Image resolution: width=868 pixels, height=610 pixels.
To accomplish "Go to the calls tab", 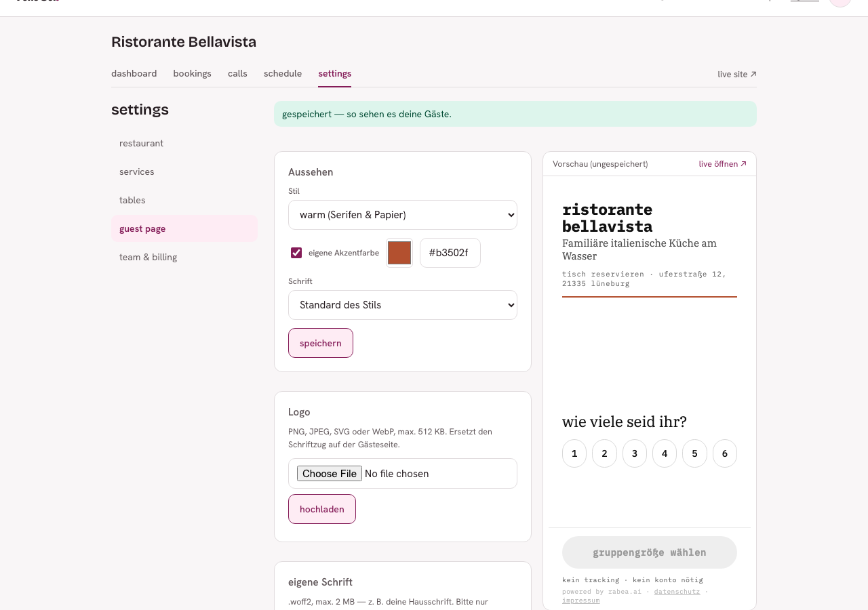I will [237, 73].
